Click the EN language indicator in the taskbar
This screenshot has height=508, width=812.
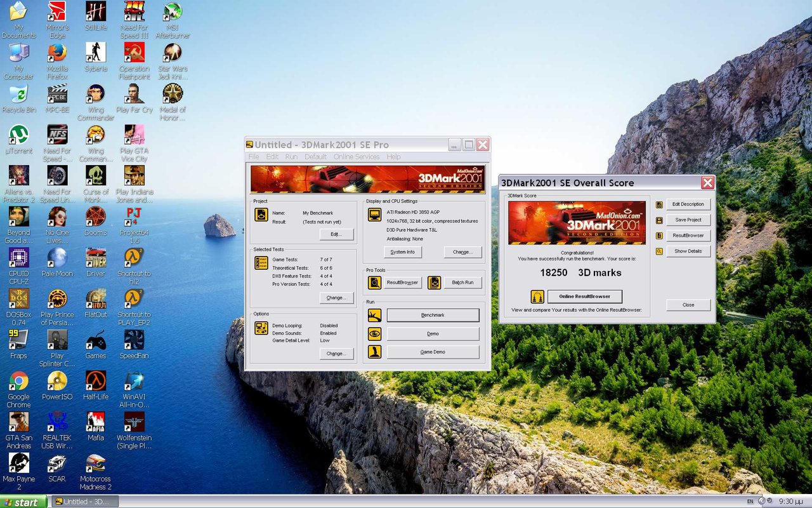pos(750,502)
